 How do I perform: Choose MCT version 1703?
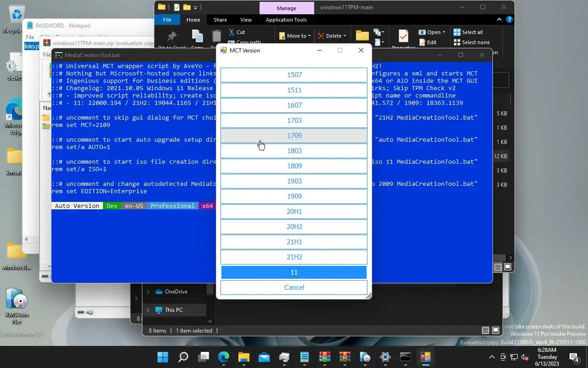click(294, 121)
